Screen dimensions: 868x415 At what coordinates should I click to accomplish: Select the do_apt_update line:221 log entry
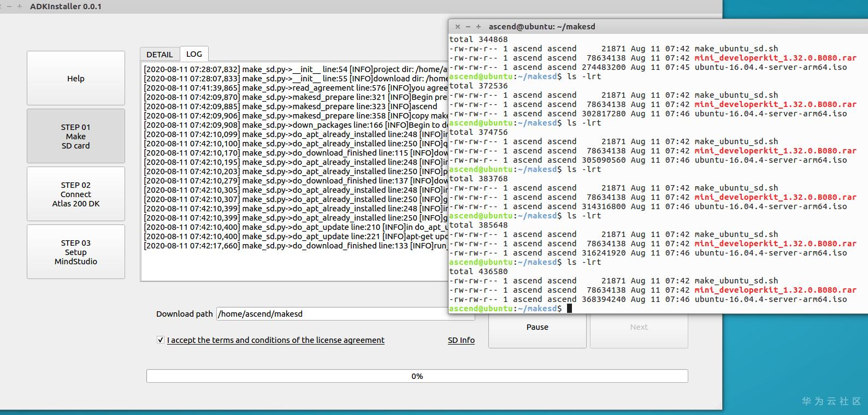[x=296, y=236]
